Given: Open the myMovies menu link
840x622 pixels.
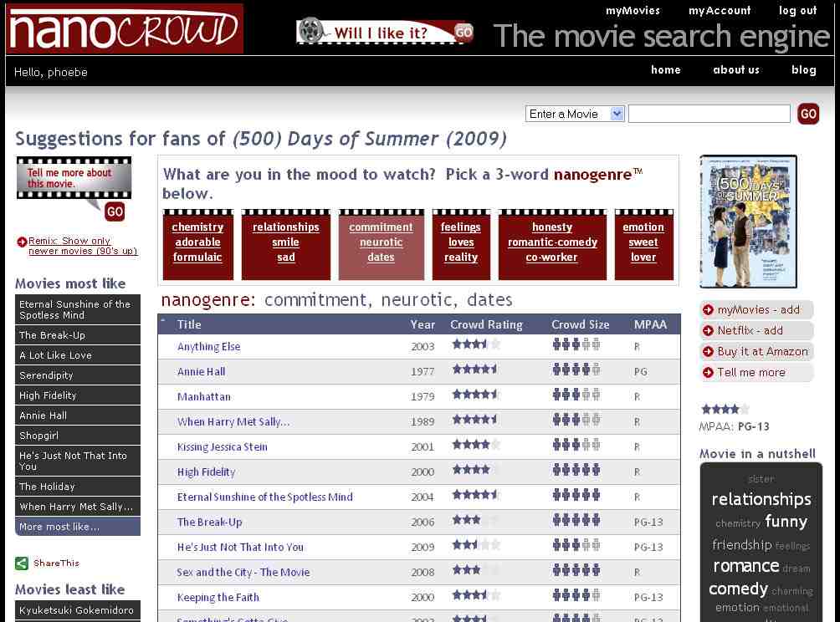Looking at the screenshot, I should (x=633, y=11).
